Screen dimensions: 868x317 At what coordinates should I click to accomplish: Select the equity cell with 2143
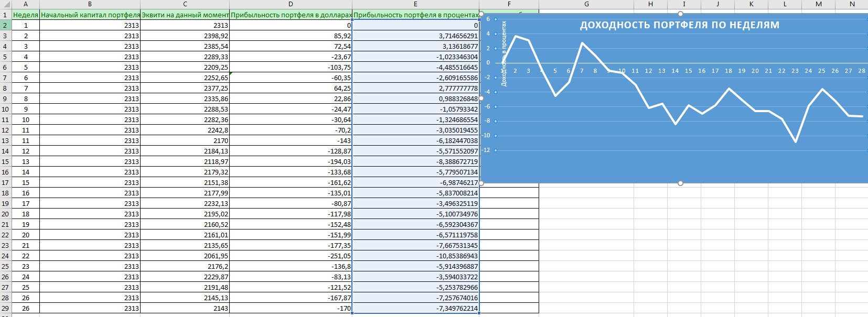pyautogui.click(x=185, y=308)
